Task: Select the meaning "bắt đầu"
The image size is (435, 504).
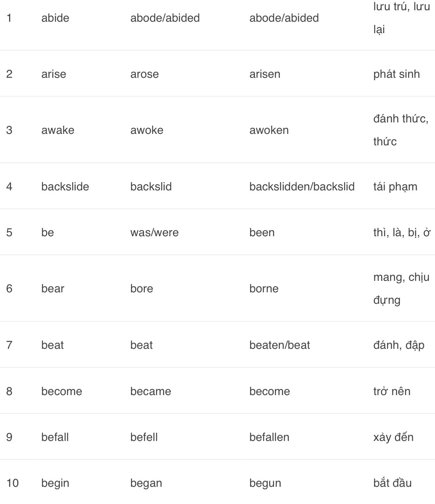Action: (392, 483)
